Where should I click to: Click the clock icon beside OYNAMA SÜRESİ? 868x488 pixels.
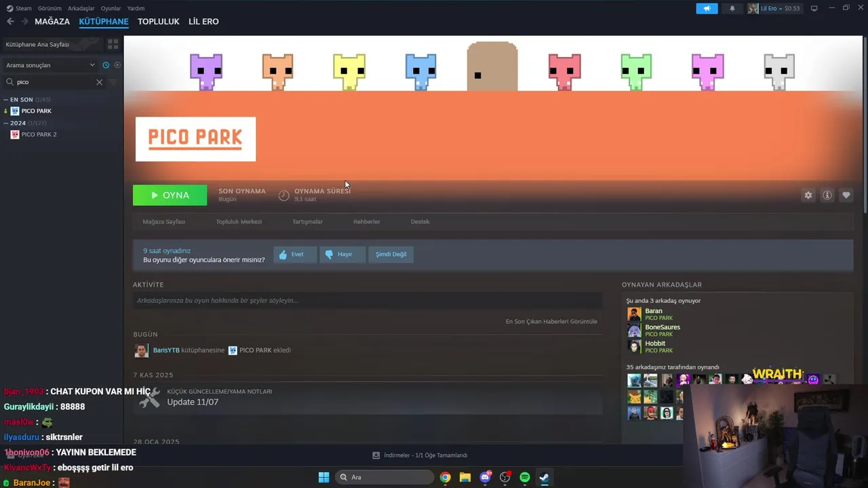(x=284, y=195)
